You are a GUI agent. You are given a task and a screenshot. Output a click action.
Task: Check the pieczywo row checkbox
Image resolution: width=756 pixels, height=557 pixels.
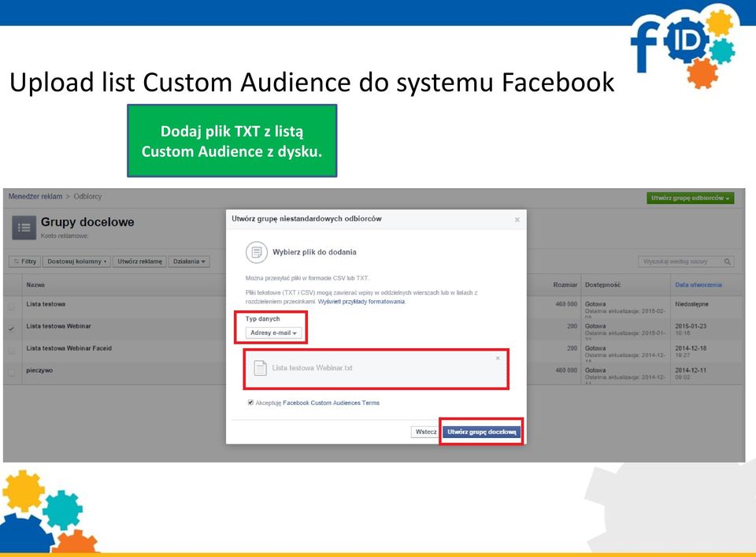(11, 373)
